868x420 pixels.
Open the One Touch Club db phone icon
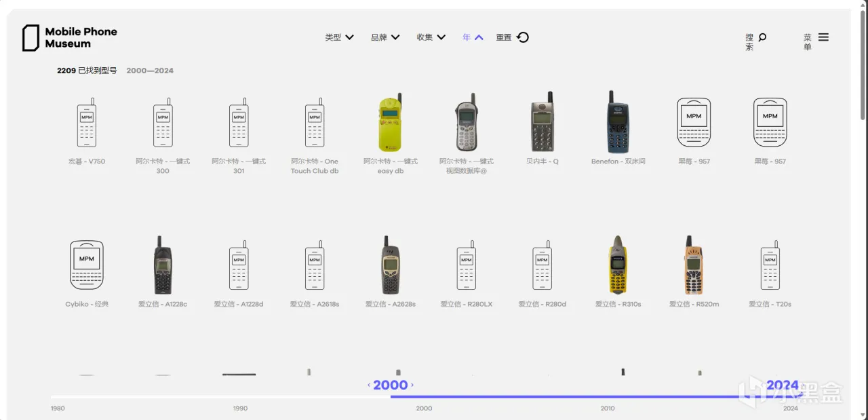tap(315, 123)
